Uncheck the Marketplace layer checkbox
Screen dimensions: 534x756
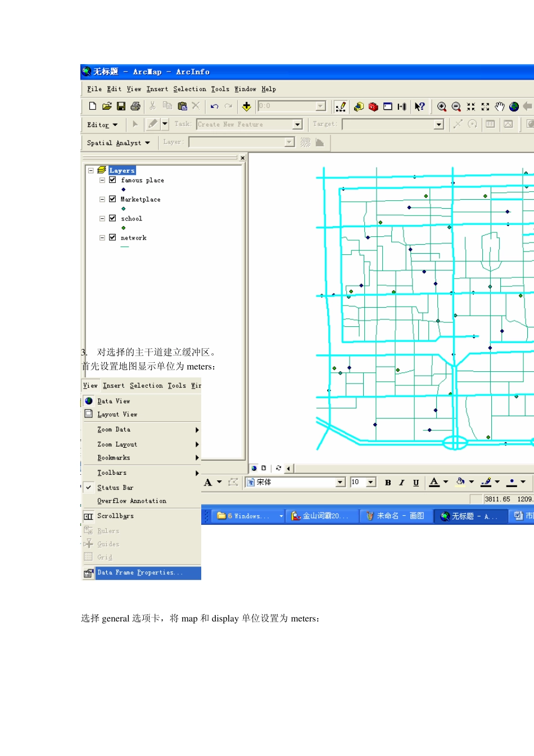(x=112, y=199)
